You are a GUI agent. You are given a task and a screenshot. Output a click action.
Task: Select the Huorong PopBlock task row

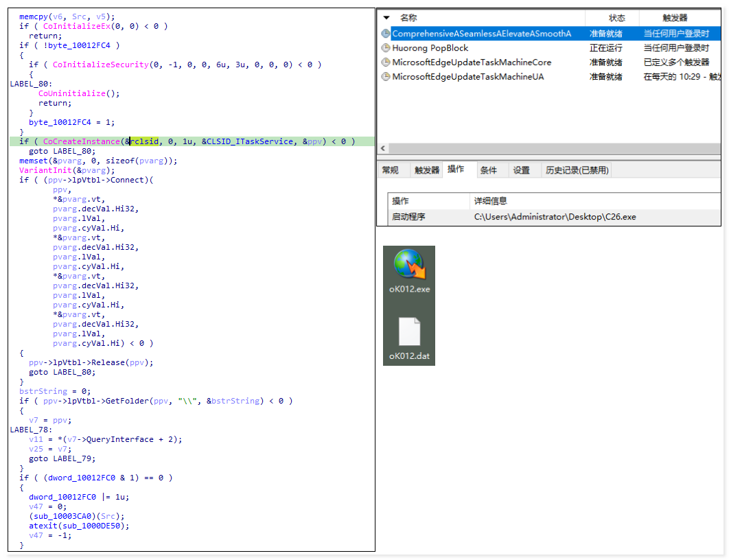[430, 48]
